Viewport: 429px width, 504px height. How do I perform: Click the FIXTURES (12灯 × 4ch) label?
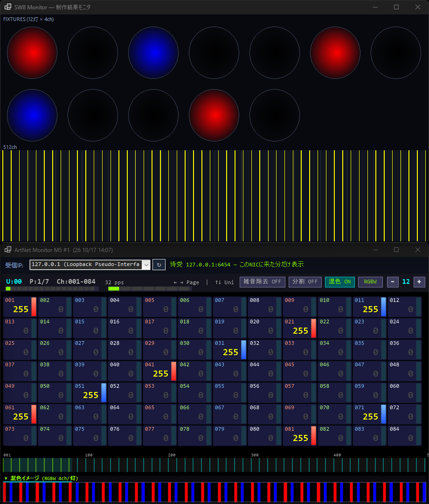coord(28,19)
